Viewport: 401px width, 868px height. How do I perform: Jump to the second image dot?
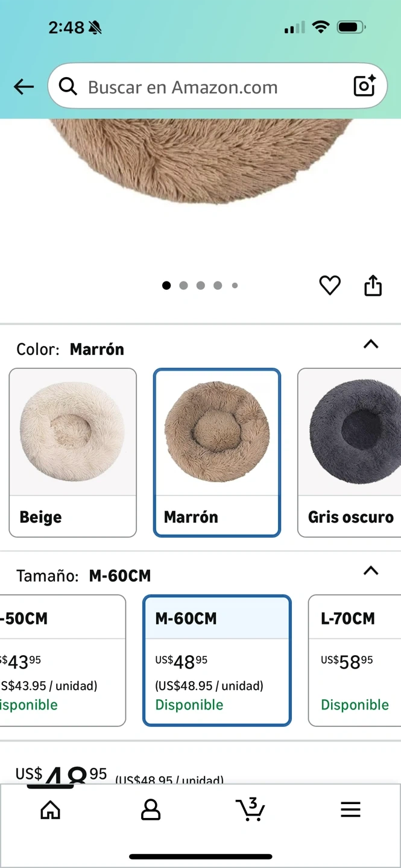coord(183,286)
